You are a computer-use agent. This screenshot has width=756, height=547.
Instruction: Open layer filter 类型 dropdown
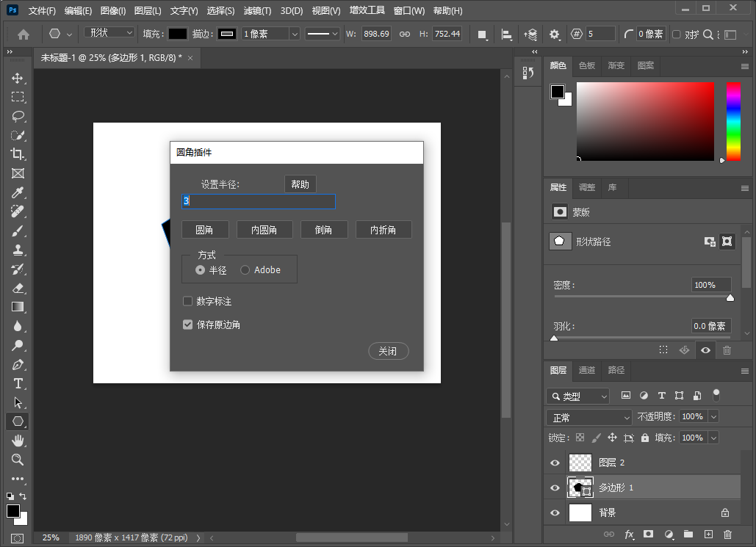tap(577, 396)
